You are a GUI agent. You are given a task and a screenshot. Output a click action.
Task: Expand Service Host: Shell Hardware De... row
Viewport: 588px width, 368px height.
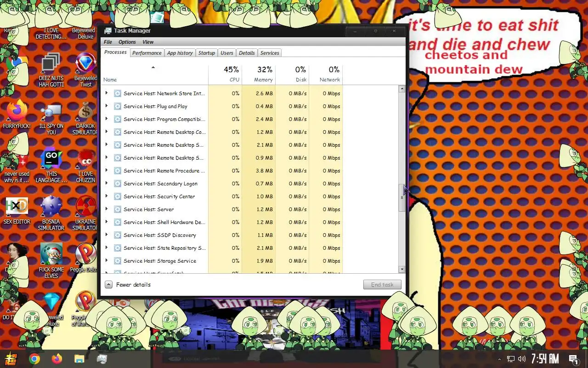(107, 222)
